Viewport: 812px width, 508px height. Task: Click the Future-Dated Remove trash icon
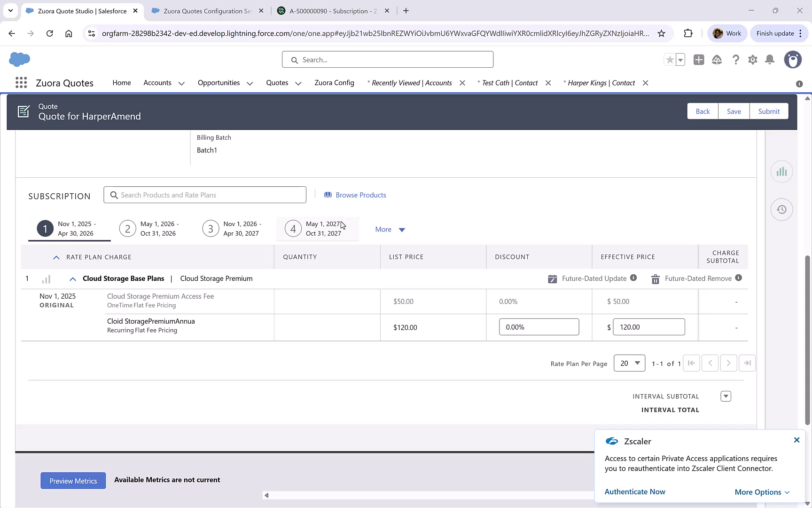[655, 279]
